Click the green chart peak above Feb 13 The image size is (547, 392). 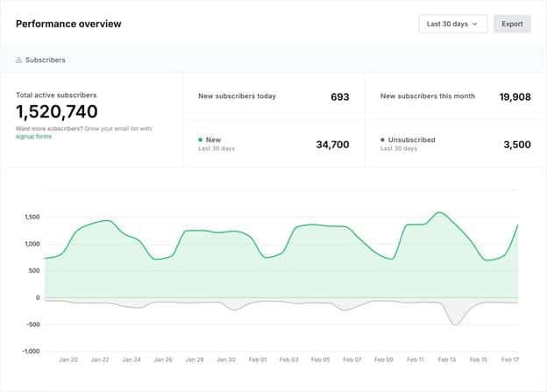click(439, 212)
